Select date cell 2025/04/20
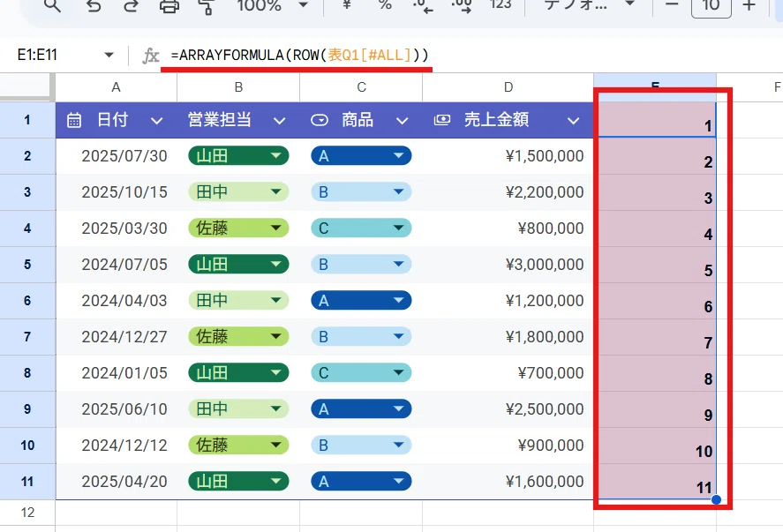The height and width of the screenshot is (532, 783). pos(116,481)
